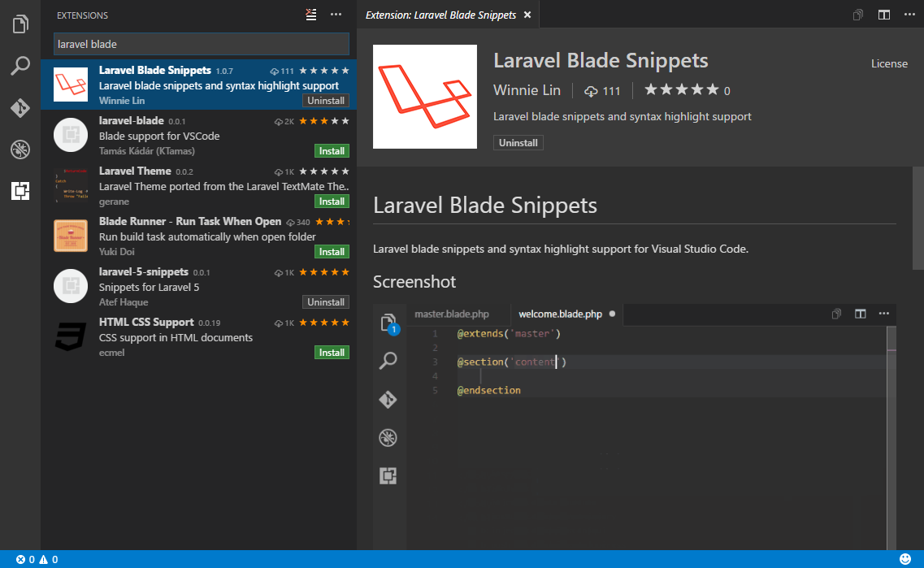Select the Laravel Theme list entry title

point(135,171)
